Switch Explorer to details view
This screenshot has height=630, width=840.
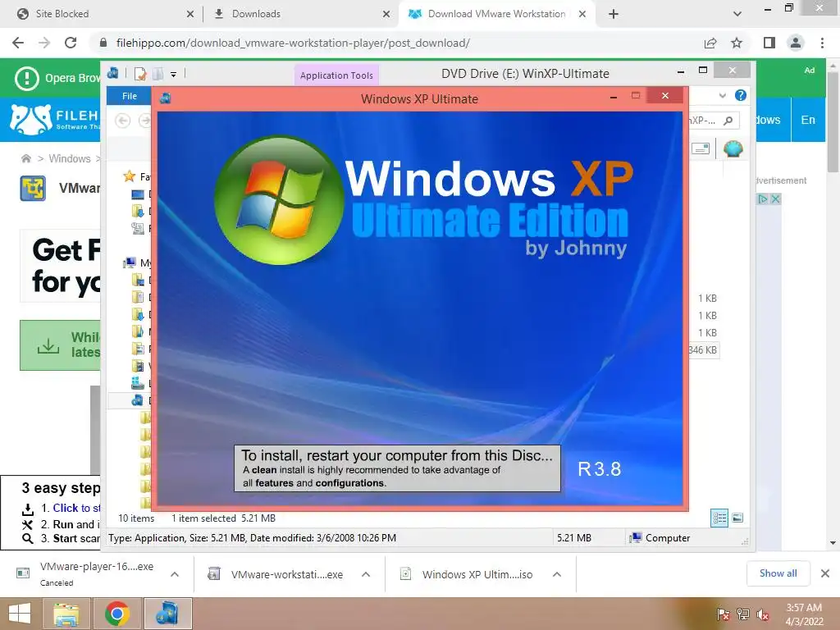coord(719,518)
